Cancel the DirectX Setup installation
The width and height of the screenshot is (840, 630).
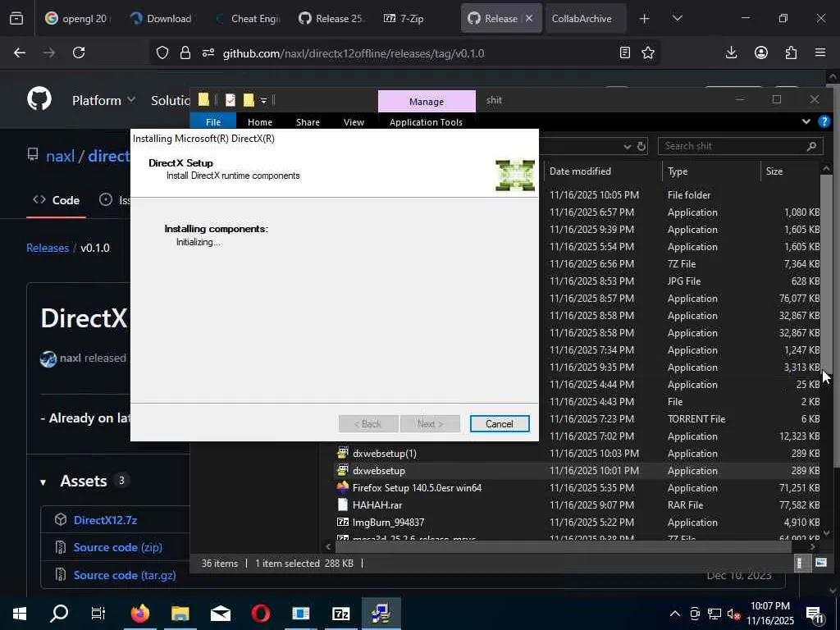(x=500, y=424)
